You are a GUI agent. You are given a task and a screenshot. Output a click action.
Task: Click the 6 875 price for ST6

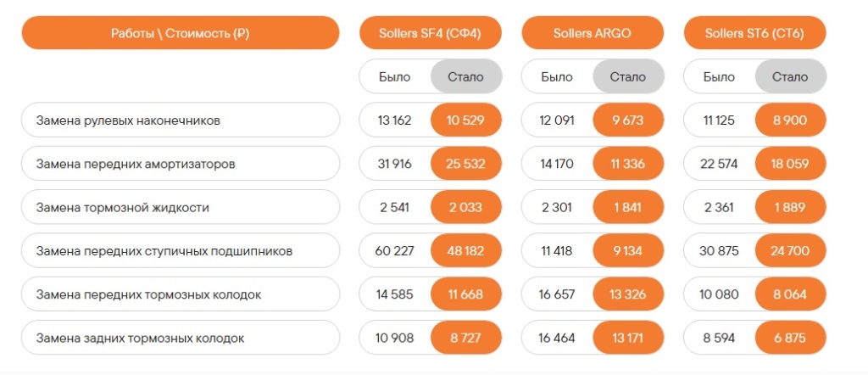pyautogui.click(x=790, y=338)
